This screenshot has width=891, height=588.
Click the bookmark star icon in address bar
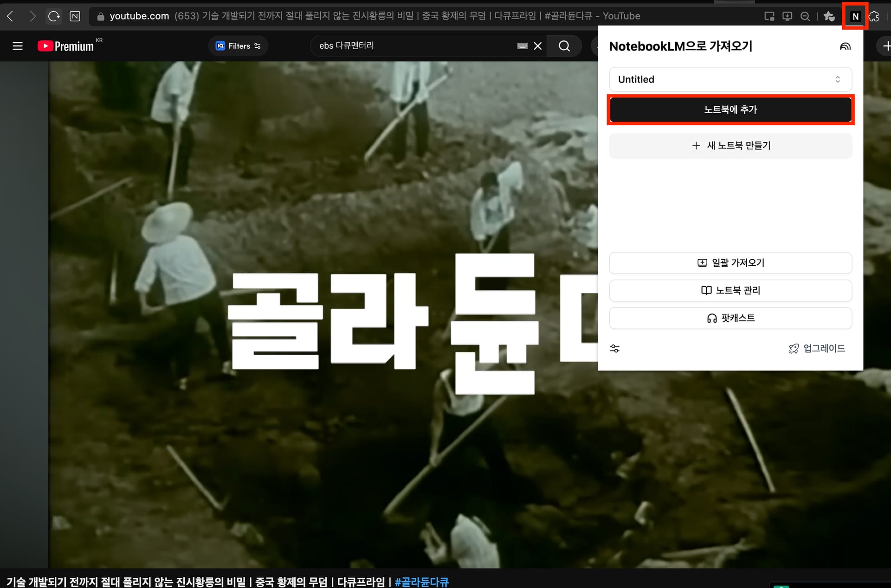(x=829, y=17)
